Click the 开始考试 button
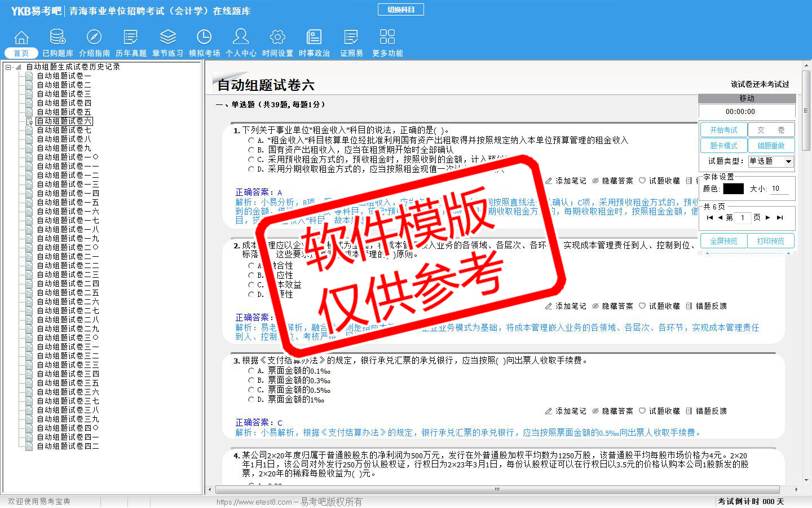The image size is (812, 508). click(x=723, y=130)
